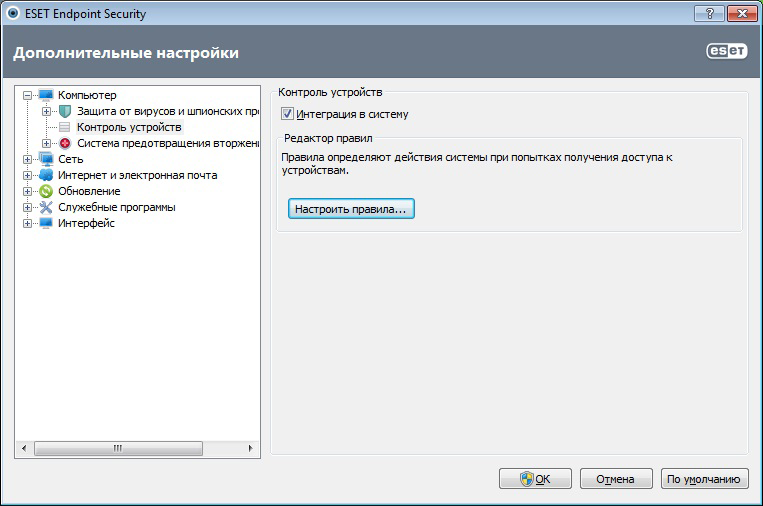
Task: Close the ESET Endpoint Security window
Action: click(742, 14)
